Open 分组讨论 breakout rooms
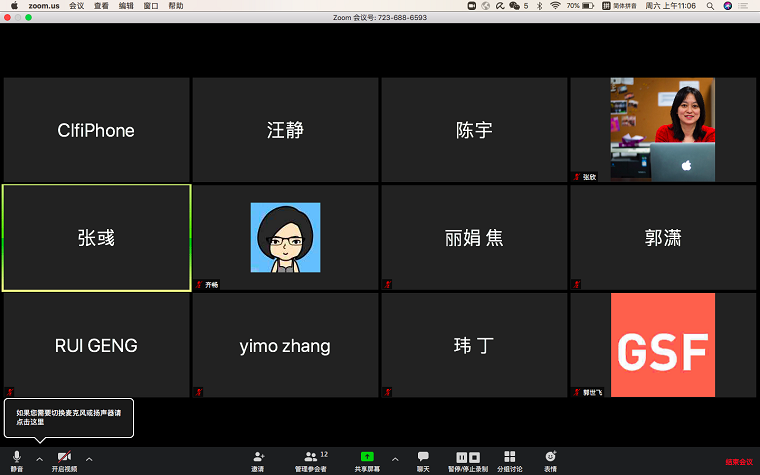Viewport: 760px width, 475px height. [x=510, y=458]
